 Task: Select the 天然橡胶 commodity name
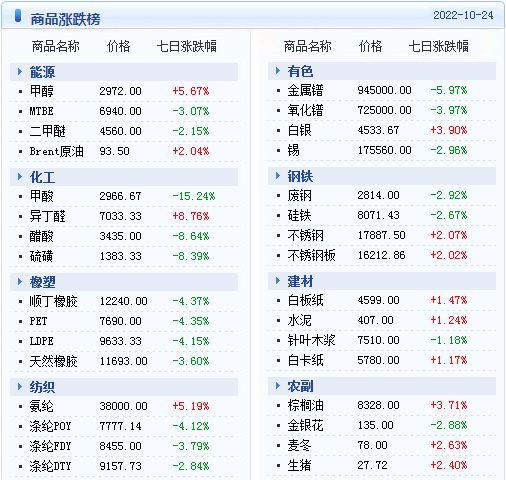[x=54, y=361]
